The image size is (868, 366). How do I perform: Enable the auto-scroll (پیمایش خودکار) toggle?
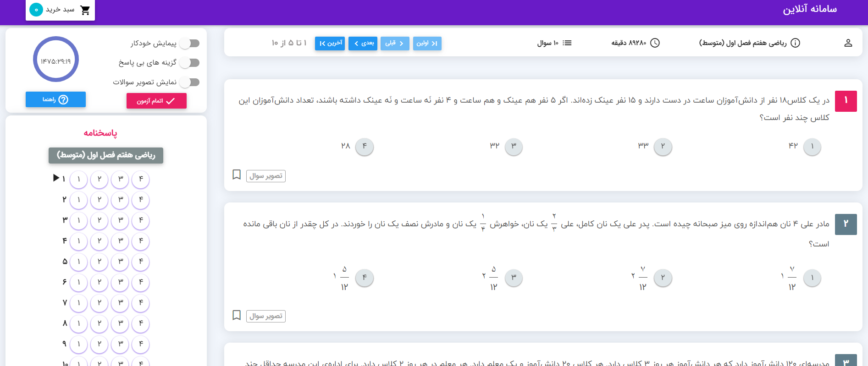coord(190,44)
